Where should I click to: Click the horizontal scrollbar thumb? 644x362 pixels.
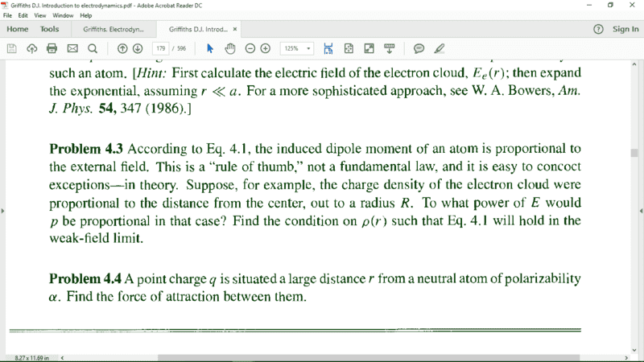click(x=369, y=358)
